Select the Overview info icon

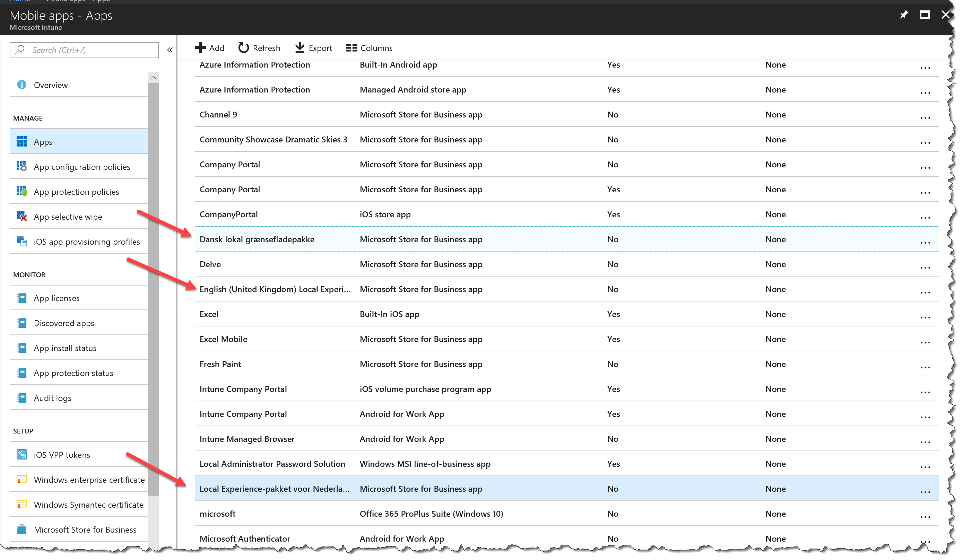[22, 85]
